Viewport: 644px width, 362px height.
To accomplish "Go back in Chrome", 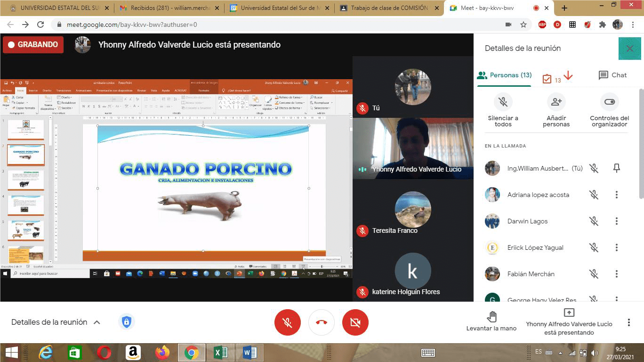I will point(10,25).
